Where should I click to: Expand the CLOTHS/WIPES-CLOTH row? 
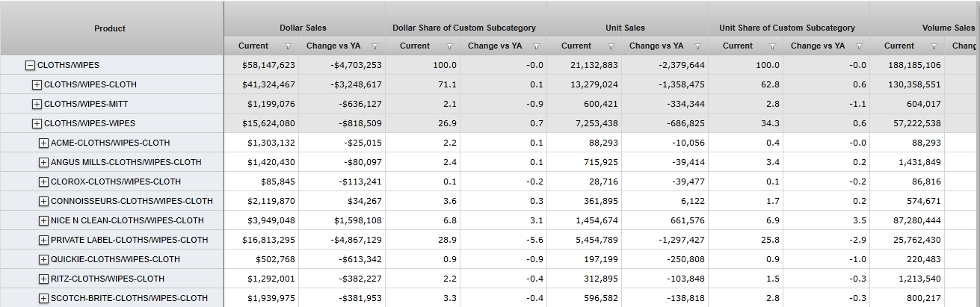click(x=37, y=84)
